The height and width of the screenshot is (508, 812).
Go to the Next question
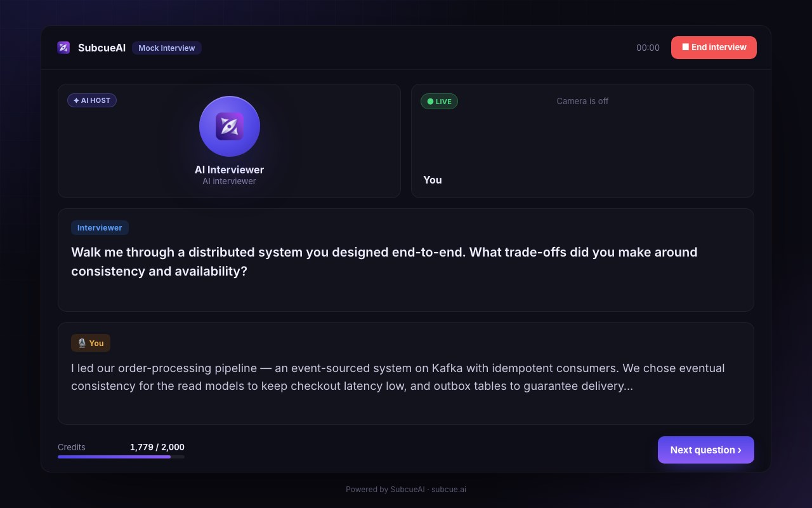706,450
